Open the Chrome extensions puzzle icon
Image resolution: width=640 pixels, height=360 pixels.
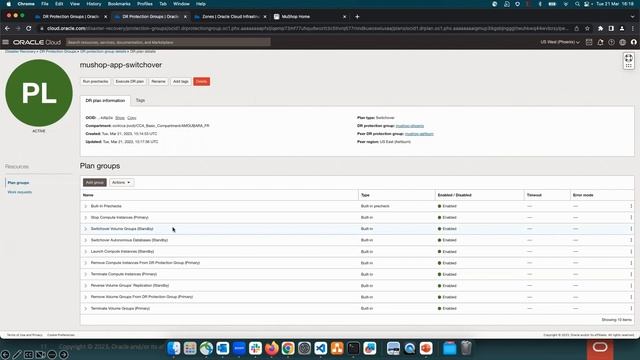click(x=600, y=29)
